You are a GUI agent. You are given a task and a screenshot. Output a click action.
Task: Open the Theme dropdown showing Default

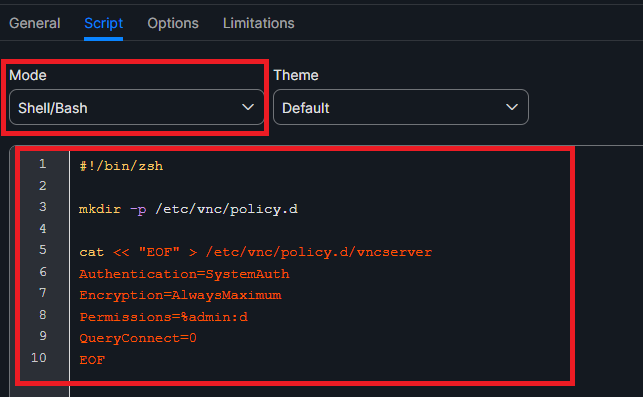click(401, 107)
